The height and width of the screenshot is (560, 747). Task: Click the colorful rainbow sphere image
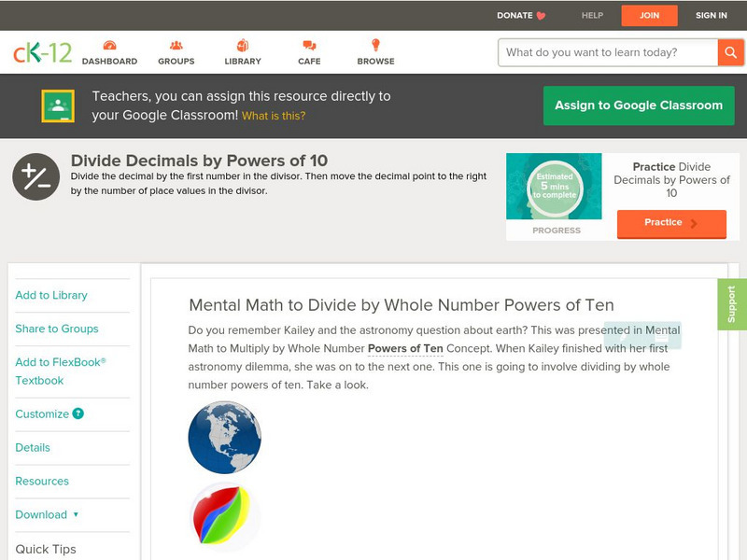224,515
